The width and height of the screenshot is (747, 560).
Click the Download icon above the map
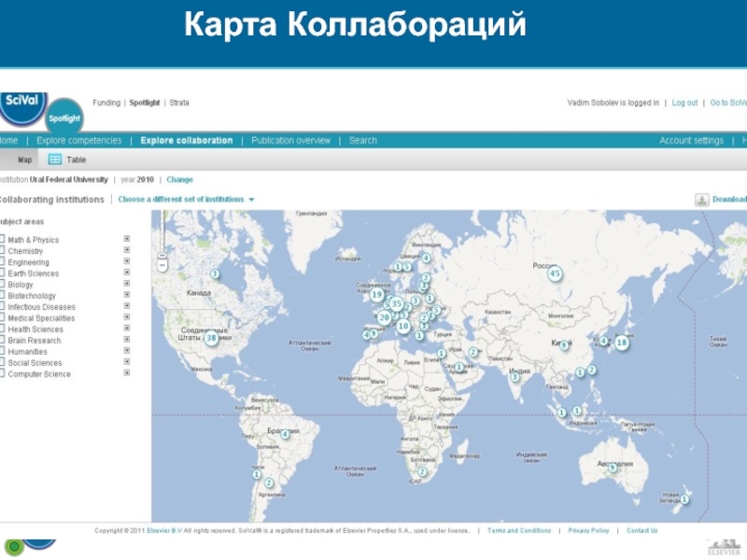pos(701,200)
